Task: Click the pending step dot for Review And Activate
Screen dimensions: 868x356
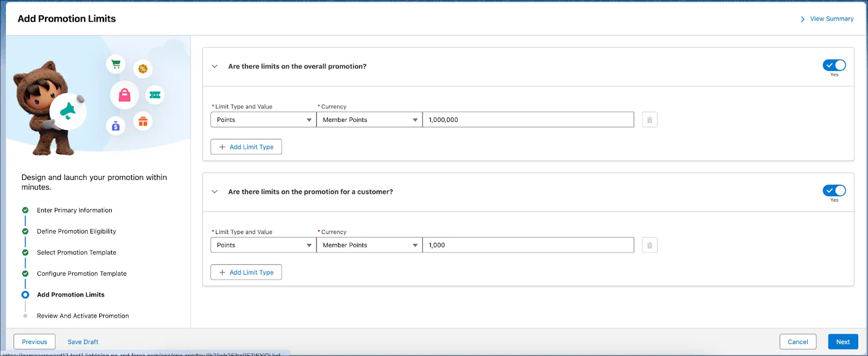Action: tap(25, 316)
